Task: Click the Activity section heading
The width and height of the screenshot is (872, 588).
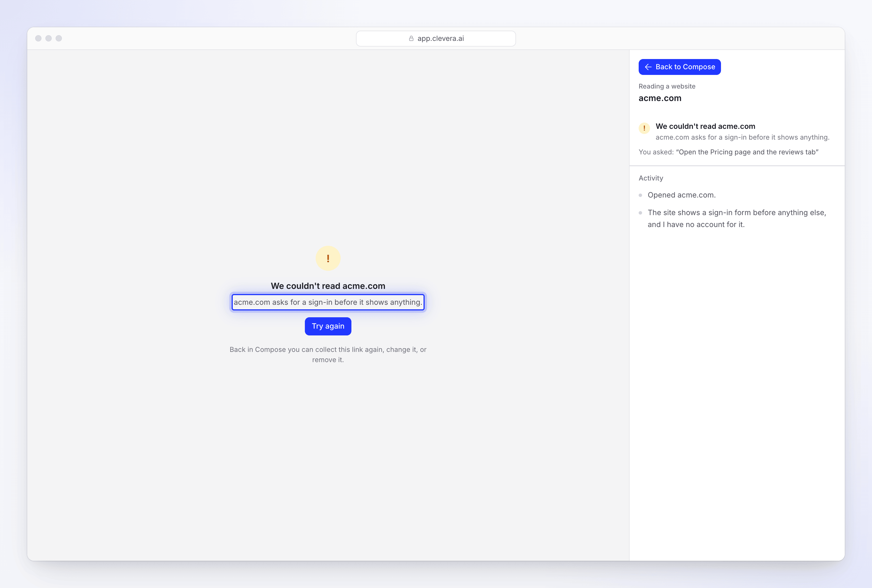Action: pos(651,178)
